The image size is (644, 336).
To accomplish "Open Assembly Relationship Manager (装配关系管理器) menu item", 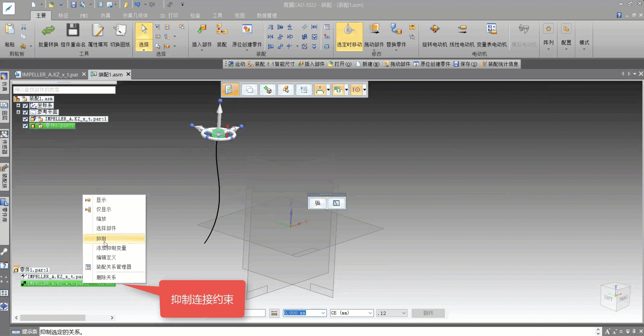I will pyautogui.click(x=114, y=267).
